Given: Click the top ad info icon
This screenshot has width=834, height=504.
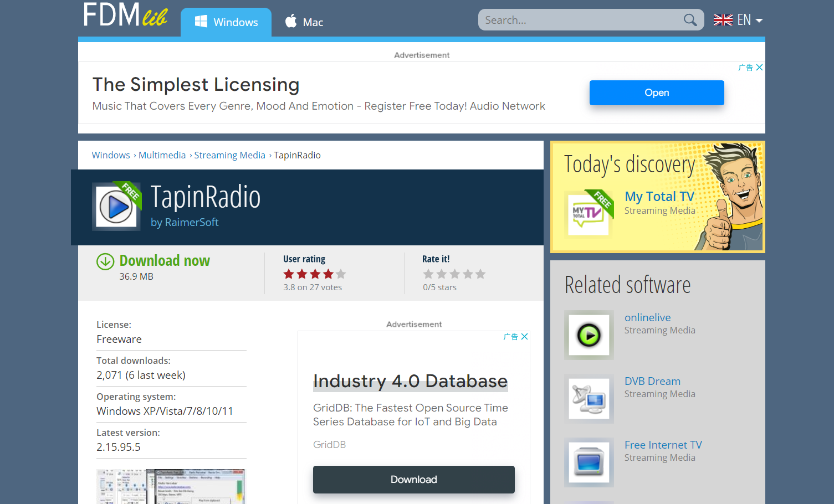Looking at the screenshot, I should [746, 68].
